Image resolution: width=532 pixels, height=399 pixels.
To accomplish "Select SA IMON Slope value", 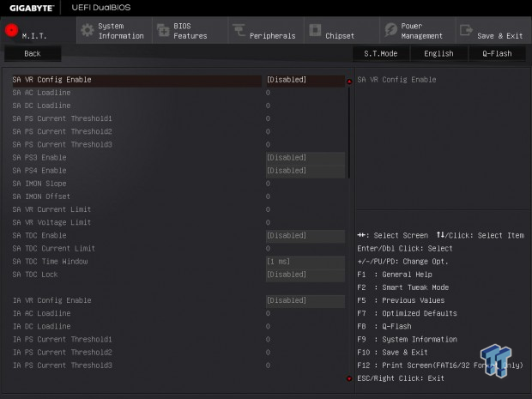I will [268, 184].
